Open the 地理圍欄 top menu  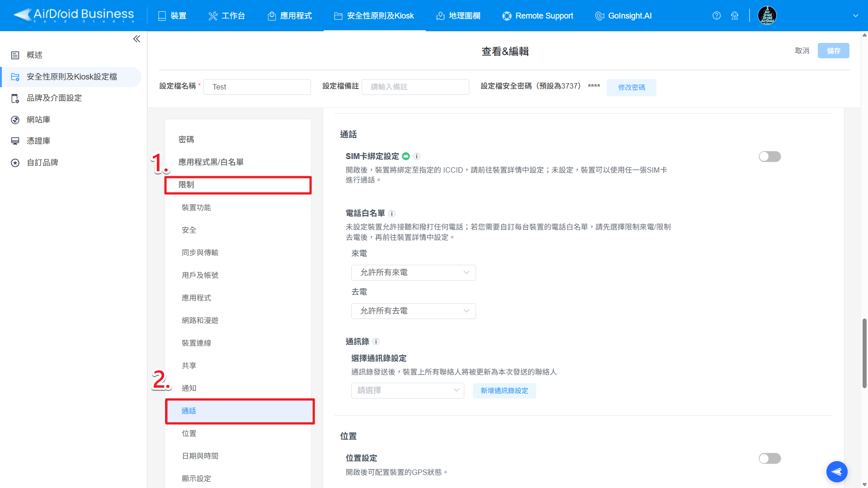point(458,16)
